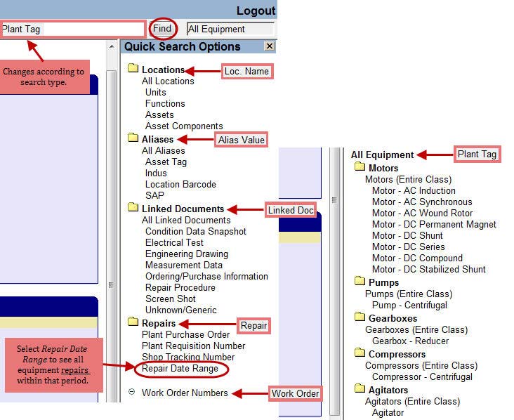
Task: Click the Linked Documents folder icon
Action: pyautogui.click(x=133, y=209)
